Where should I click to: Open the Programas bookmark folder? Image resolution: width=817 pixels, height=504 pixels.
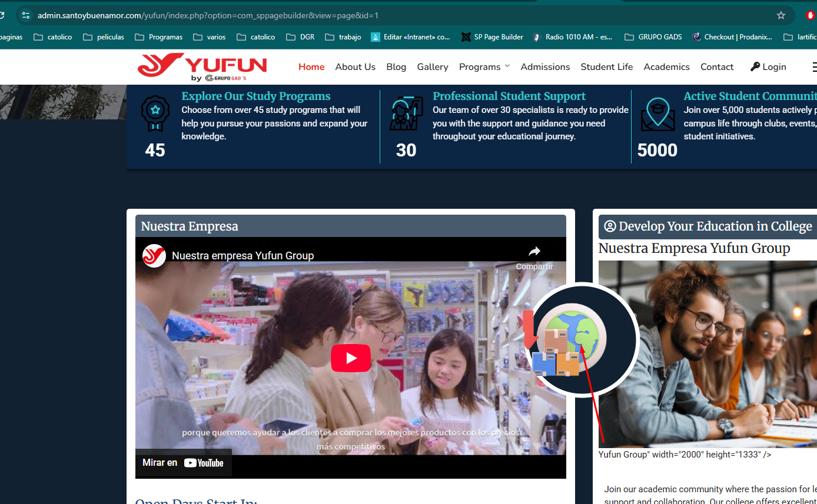(x=159, y=37)
